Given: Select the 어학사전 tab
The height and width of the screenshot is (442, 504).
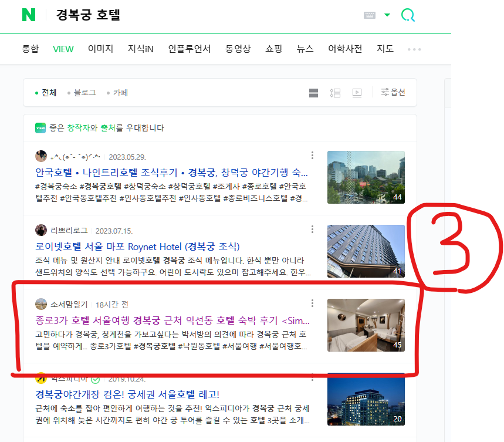Looking at the screenshot, I should click(x=345, y=49).
